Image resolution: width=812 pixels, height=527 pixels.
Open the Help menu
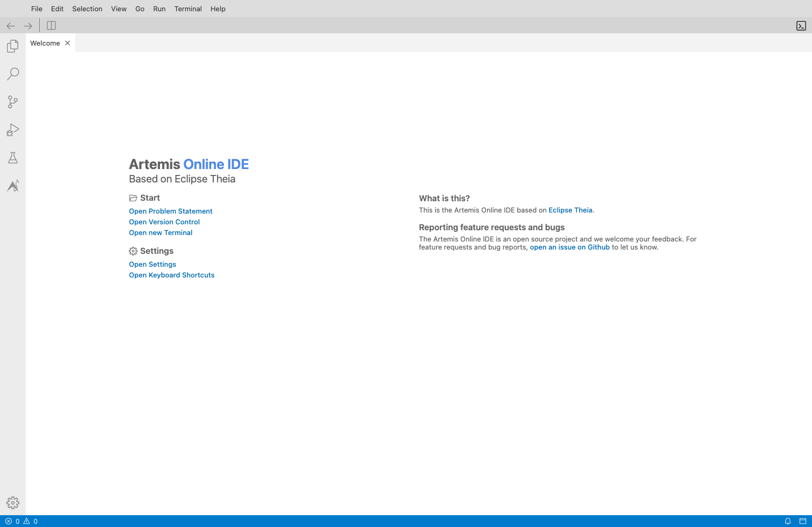[x=218, y=9]
